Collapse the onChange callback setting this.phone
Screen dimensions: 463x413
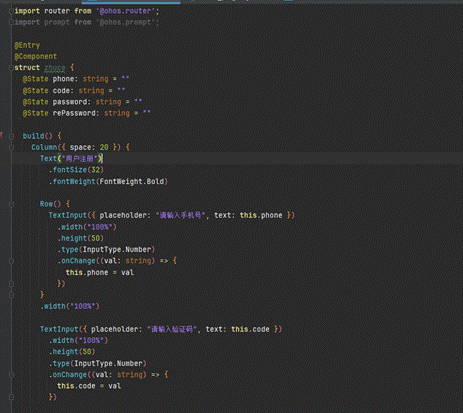(x=11, y=261)
